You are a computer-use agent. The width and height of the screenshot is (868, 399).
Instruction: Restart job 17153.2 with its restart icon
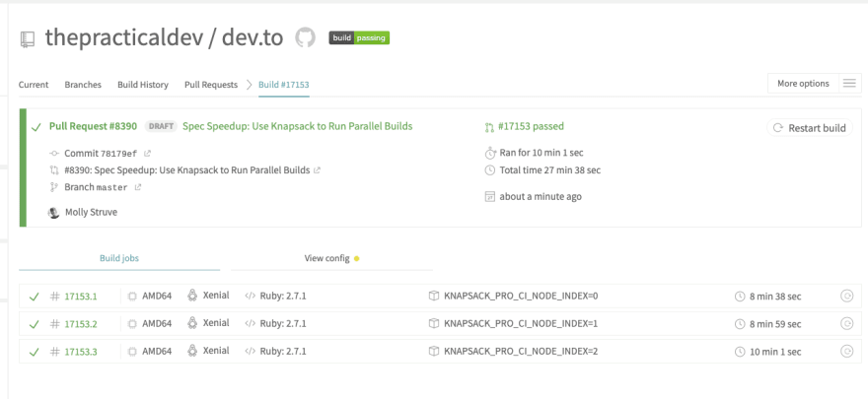846,324
